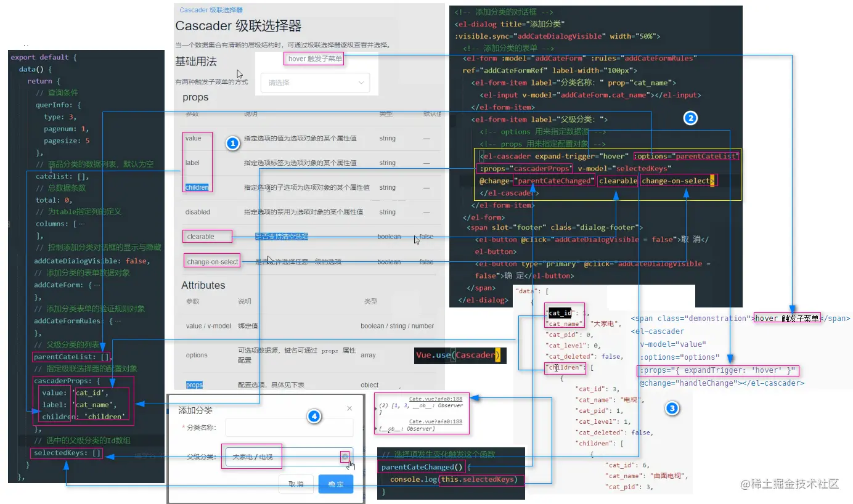Select the highlighted children entry in the props table
The width and height of the screenshot is (853, 504).
(197, 187)
